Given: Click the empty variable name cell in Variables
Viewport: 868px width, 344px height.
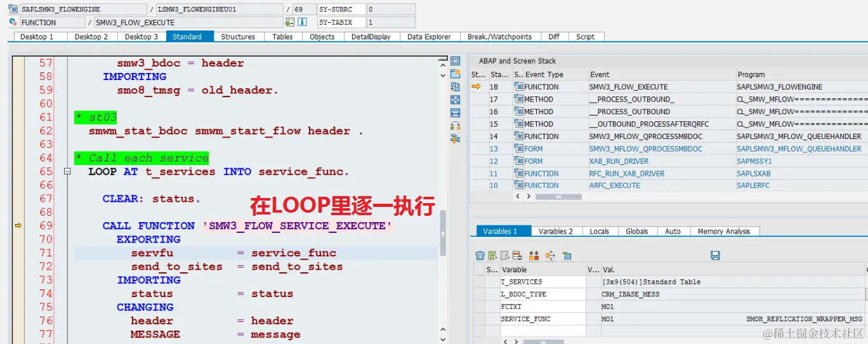Looking at the screenshot, I should pyautogui.click(x=542, y=331).
